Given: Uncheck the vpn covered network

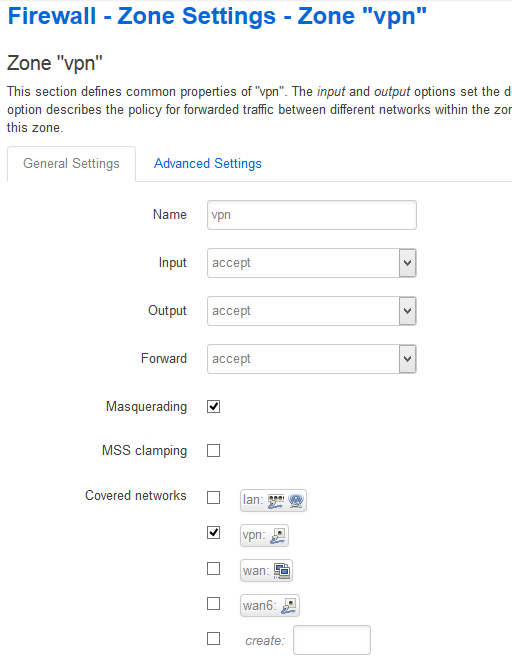Looking at the screenshot, I should 213,533.
